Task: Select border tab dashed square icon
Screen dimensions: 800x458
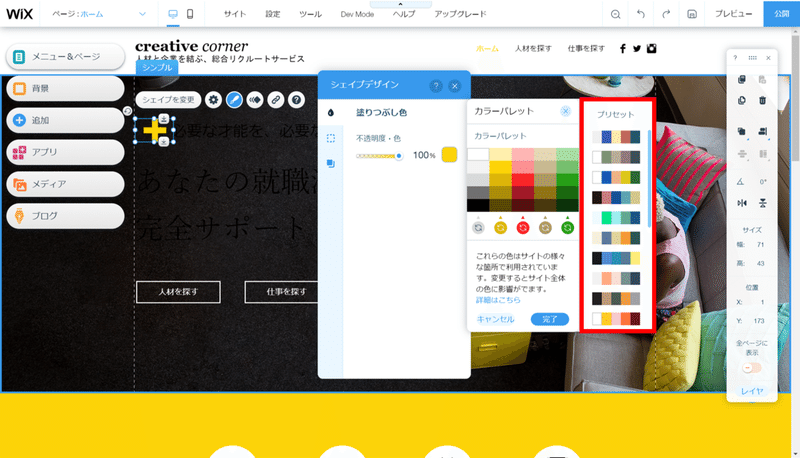Action: (x=331, y=138)
